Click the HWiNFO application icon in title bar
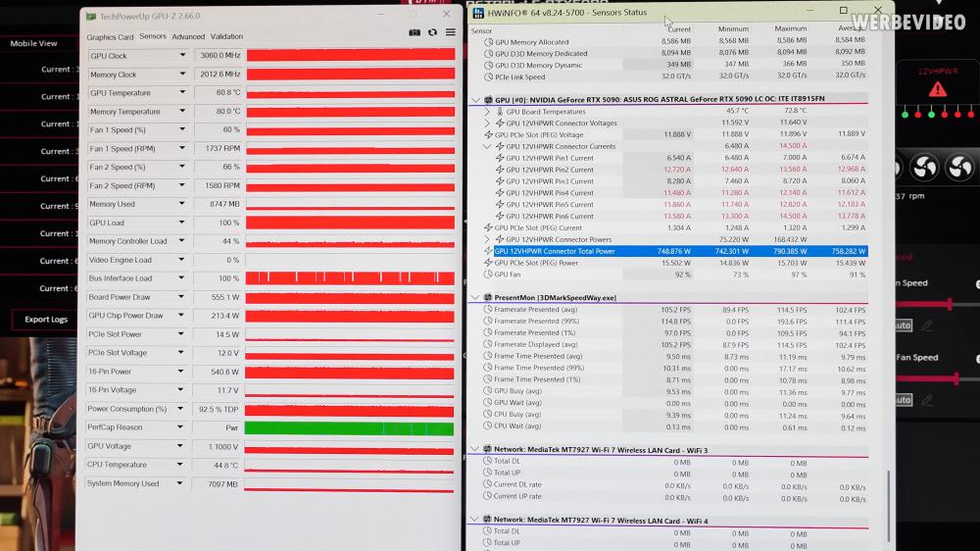The width and height of the screenshot is (980, 551). point(478,13)
